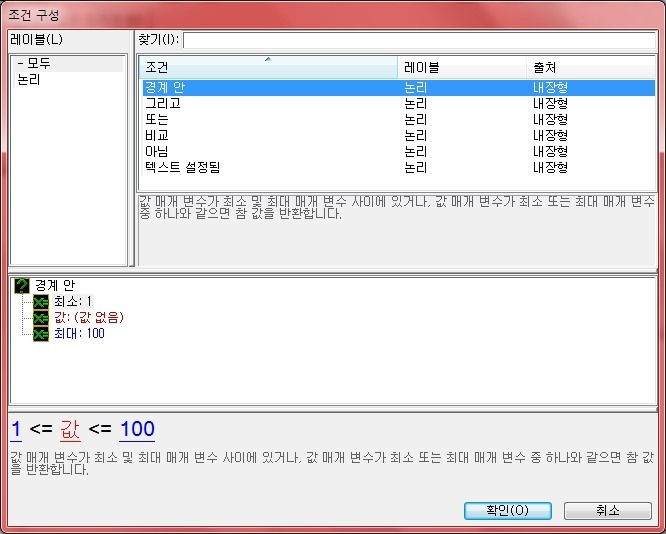The width and height of the screenshot is (666, 534).
Task: Click the parameter icon next to 최대: 100
Action: (41, 334)
